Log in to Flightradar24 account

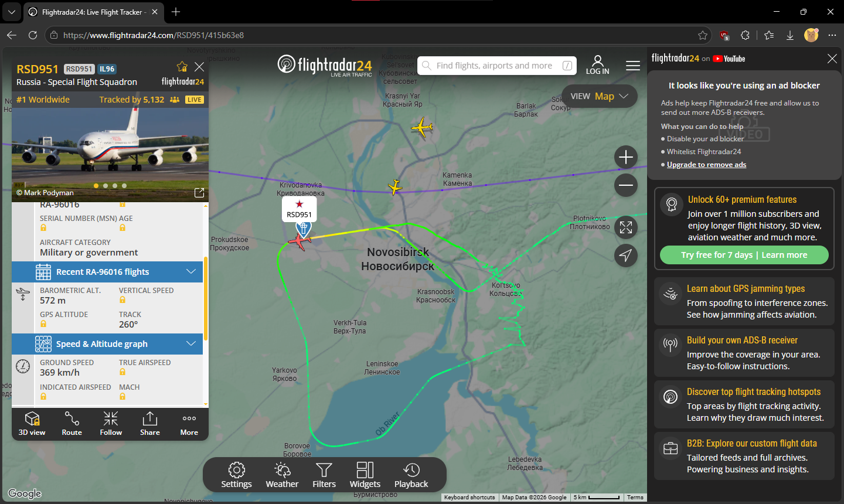(x=598, y=65)
